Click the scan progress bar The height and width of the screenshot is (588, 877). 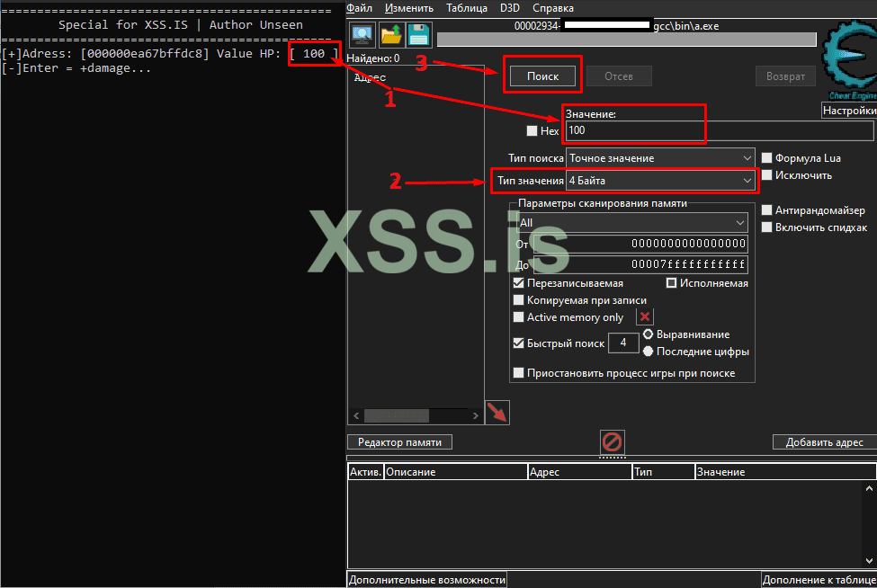click(626, 40)
